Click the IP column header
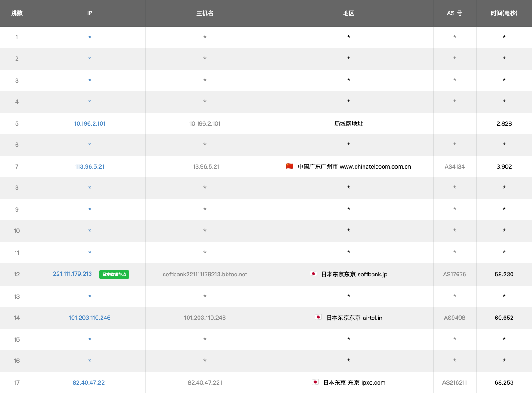The image size is (532, 393). tap(90, 13)
